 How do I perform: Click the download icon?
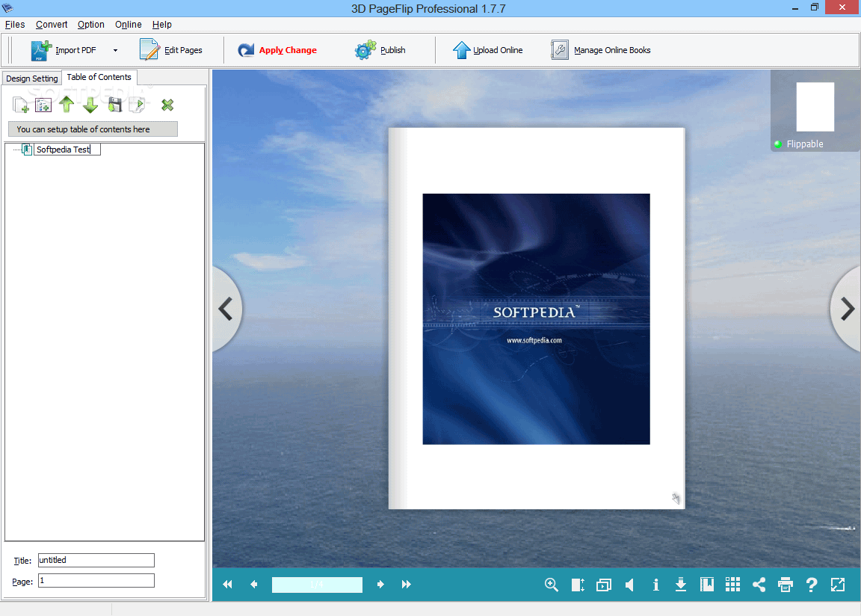coord(681,585)
